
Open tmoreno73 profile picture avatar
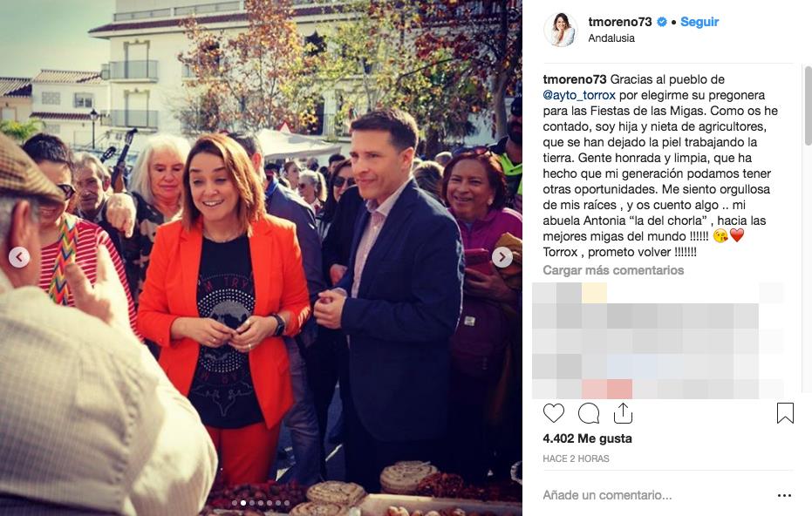pos(561,30)
